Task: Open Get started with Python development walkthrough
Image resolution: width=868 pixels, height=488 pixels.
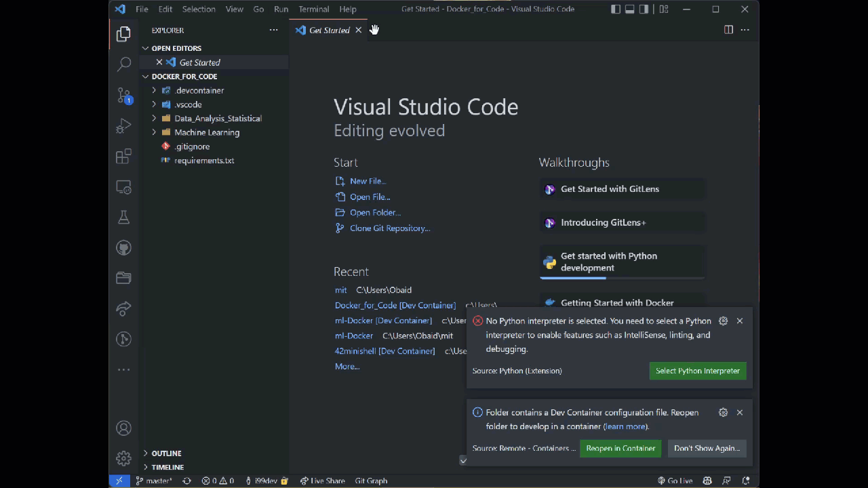Action: 623,262
